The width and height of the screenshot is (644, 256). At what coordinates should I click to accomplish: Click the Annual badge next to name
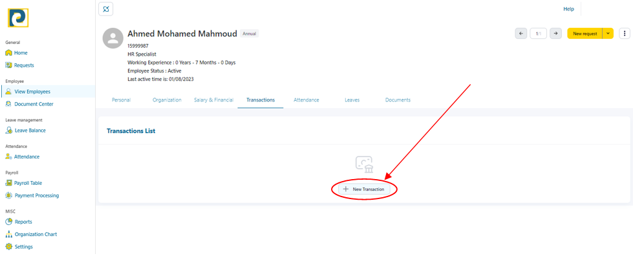250,34
